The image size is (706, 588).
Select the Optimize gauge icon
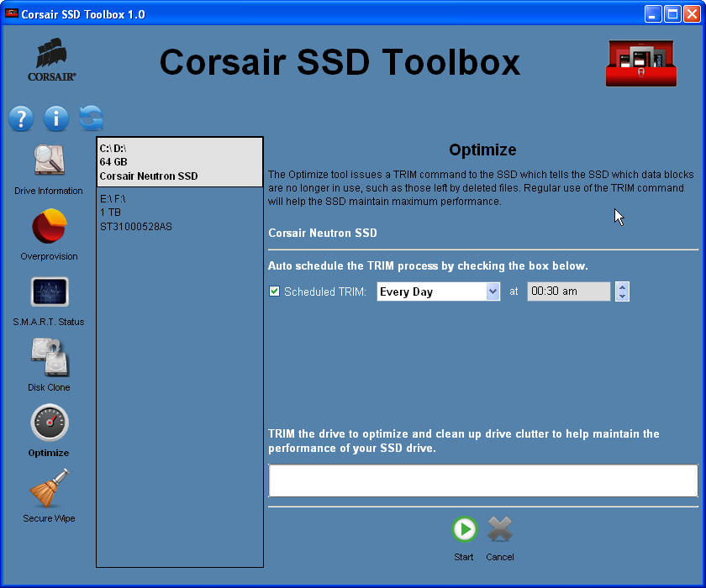(x=50, y=423)
